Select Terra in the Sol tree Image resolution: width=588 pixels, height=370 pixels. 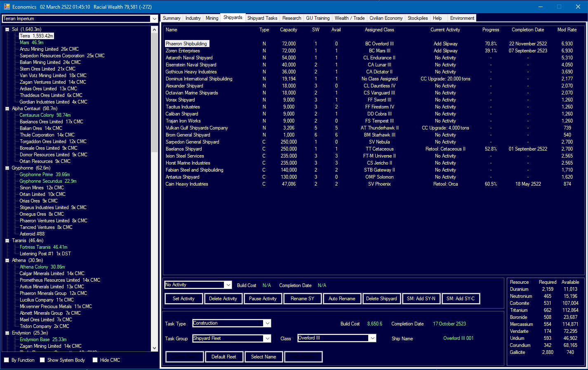coord(36,36)
